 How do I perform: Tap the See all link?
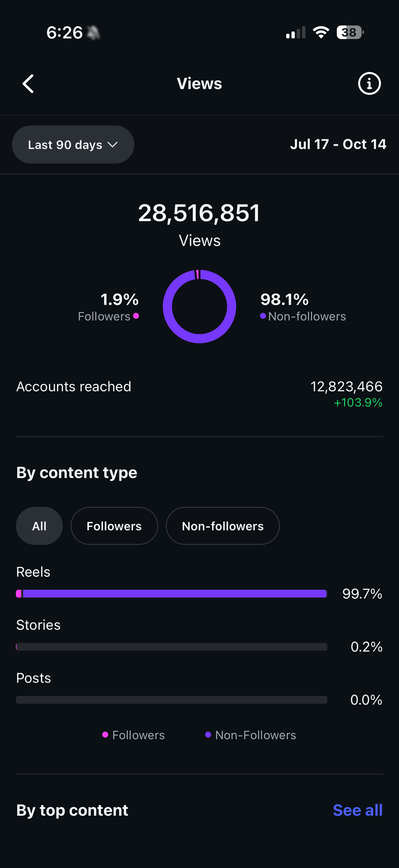[358, 810]
